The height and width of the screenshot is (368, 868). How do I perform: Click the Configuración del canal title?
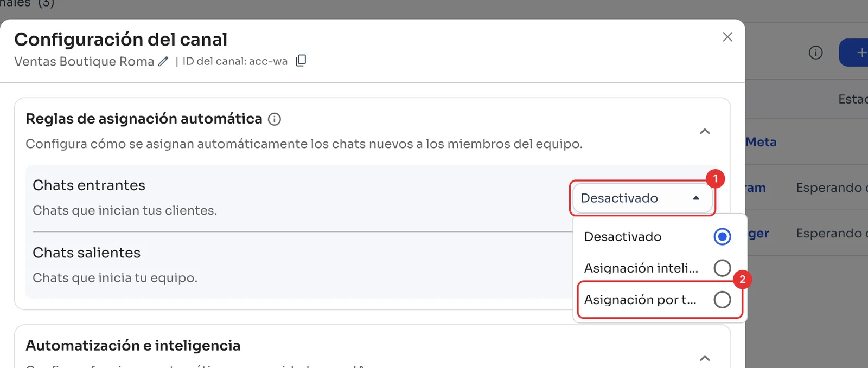[120, 39]
